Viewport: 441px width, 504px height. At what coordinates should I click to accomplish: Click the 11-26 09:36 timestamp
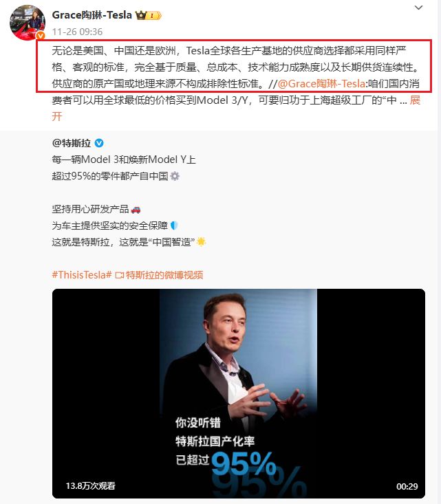pos(77,32)
